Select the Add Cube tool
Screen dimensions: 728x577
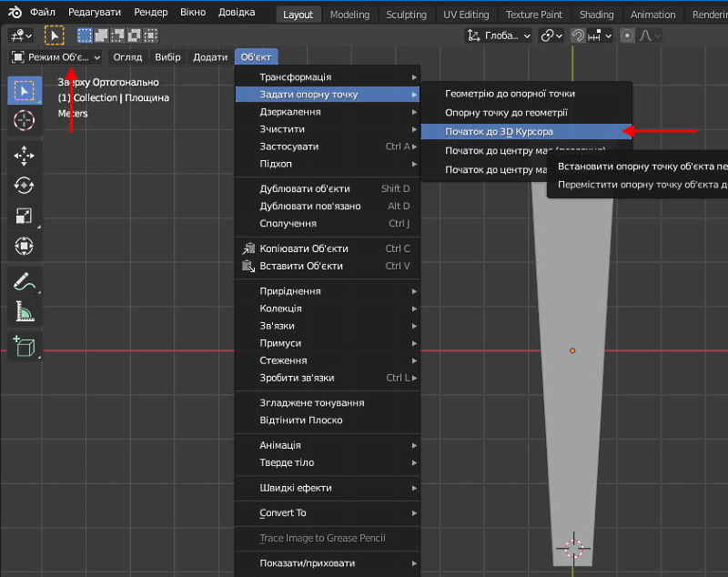[25, 347]
